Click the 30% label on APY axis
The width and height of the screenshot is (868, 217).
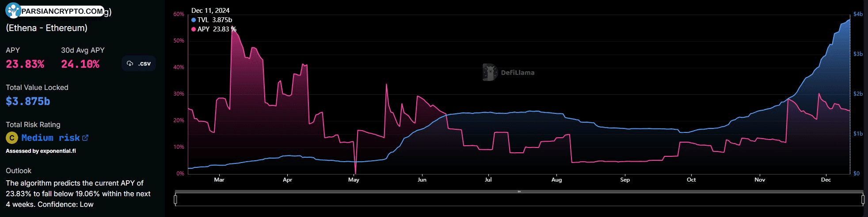(x=179, y=94)
